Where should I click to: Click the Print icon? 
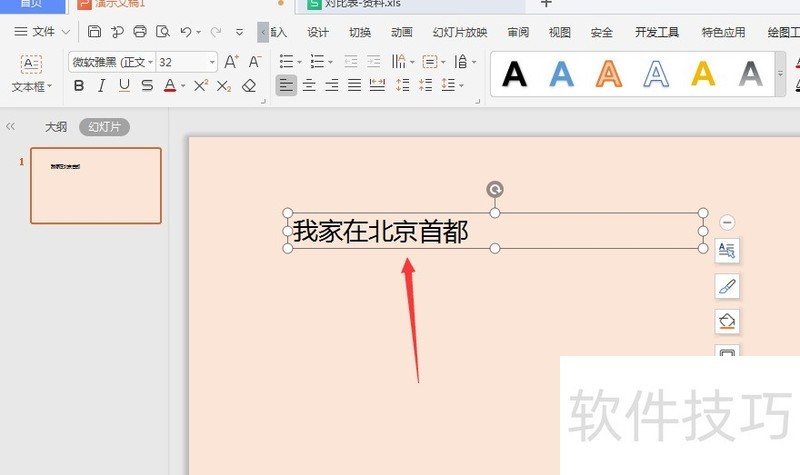coord(140,32)
